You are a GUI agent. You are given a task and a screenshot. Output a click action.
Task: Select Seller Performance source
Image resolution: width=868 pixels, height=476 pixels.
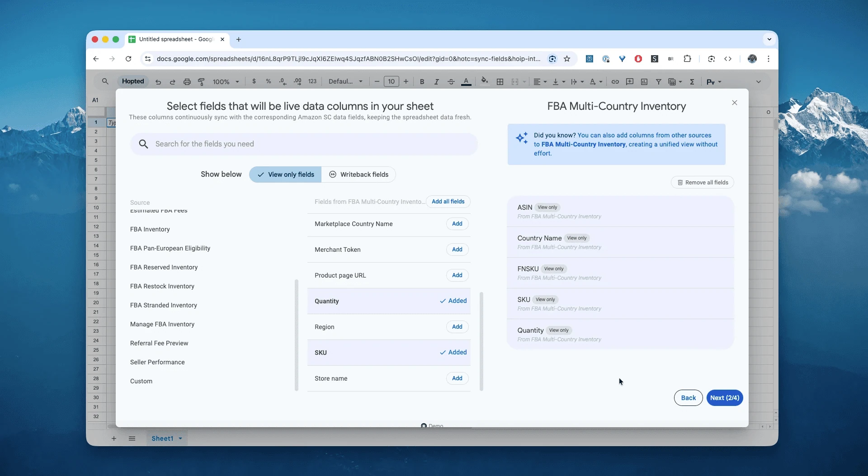click(x=157, y=362)
